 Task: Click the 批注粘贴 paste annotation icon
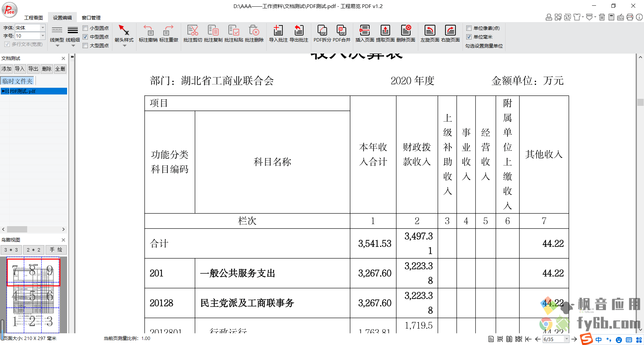[x=234, y=30]
